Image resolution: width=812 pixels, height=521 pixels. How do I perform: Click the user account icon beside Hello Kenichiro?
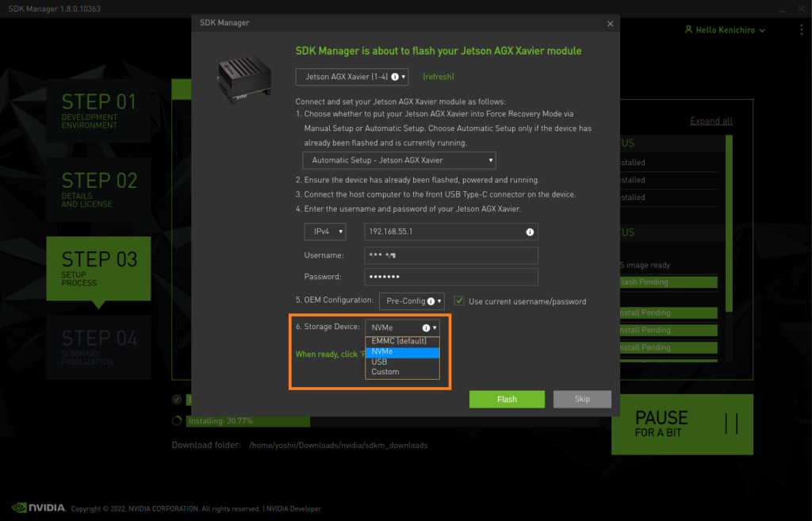(688, 29)
